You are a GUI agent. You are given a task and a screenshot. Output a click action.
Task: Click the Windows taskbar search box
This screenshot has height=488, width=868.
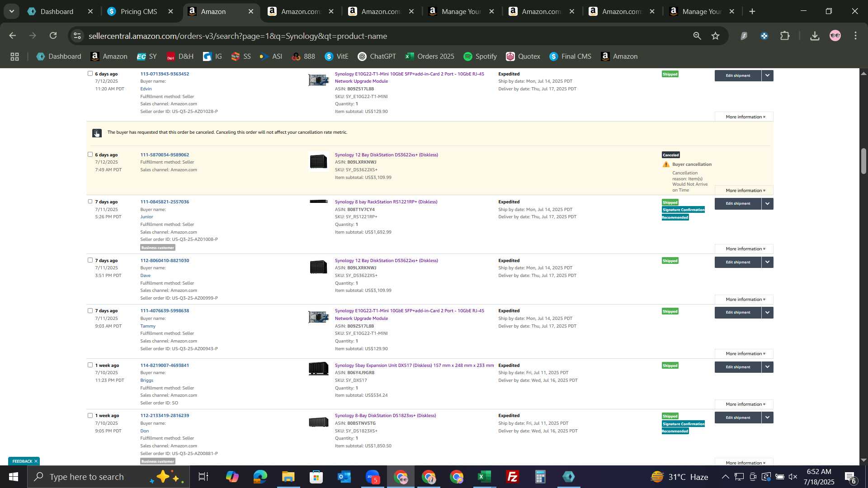(108, 477)
